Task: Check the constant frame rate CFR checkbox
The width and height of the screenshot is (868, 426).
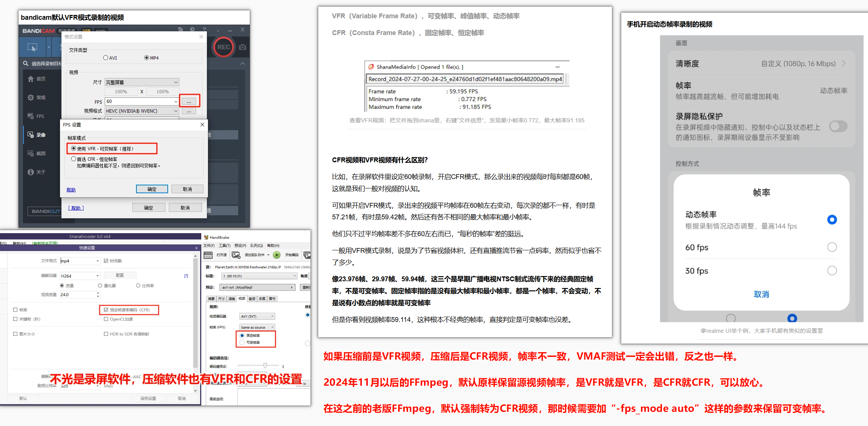Action: tap(106, 310)
